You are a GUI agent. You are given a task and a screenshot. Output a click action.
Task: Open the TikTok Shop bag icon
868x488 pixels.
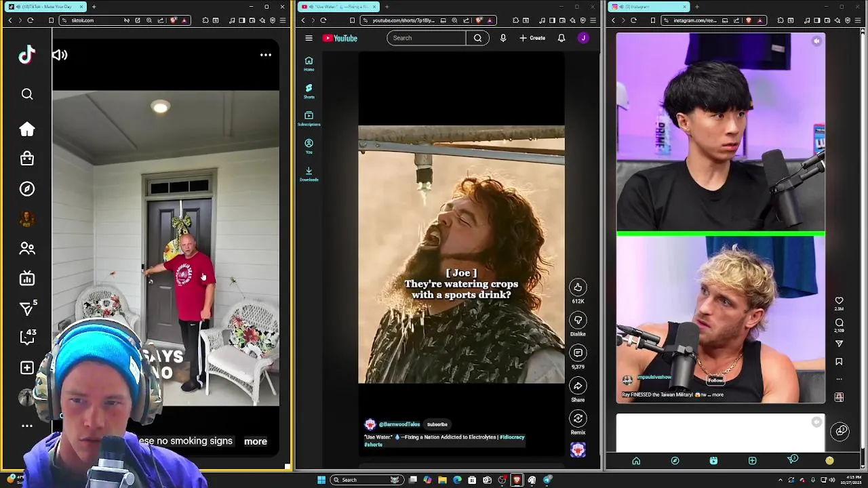pyautogui.click(x=27, y=159)
